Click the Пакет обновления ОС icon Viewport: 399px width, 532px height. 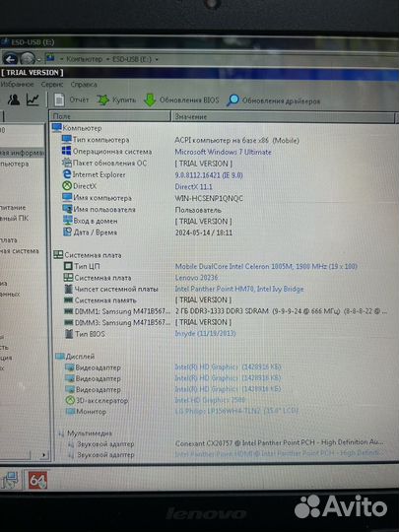pyautogui.click(x=67, y=163)
